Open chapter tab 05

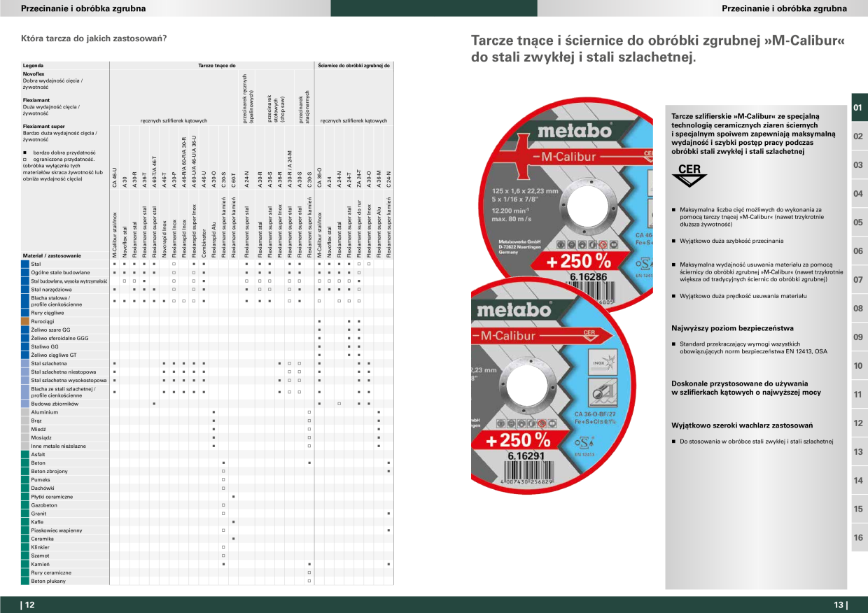pyautogui.click(x=858, y=223)
